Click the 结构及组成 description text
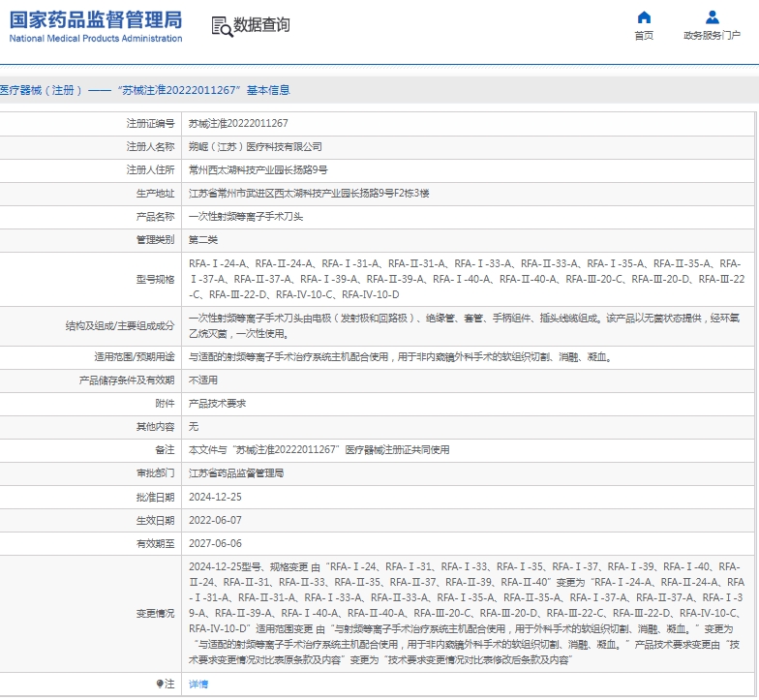Viewport: 759px width, 700px height. pyautogui.click(x=465, y=325)
